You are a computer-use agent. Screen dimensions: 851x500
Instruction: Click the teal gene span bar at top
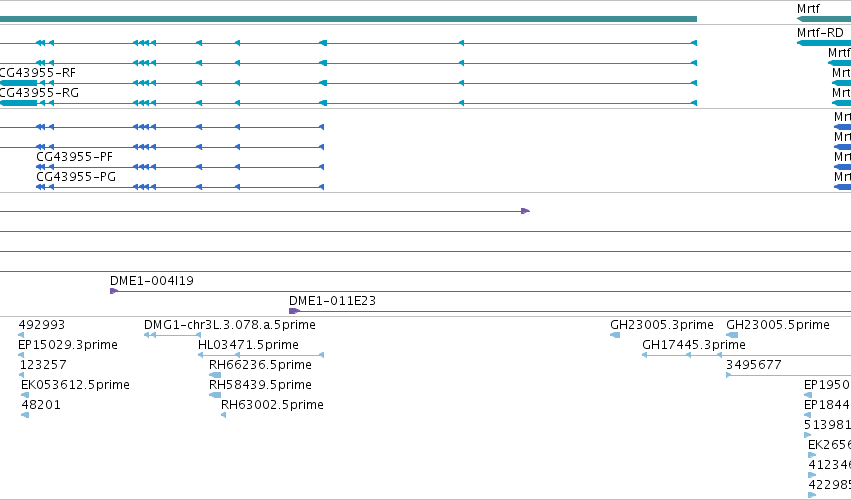pos(348,19)
